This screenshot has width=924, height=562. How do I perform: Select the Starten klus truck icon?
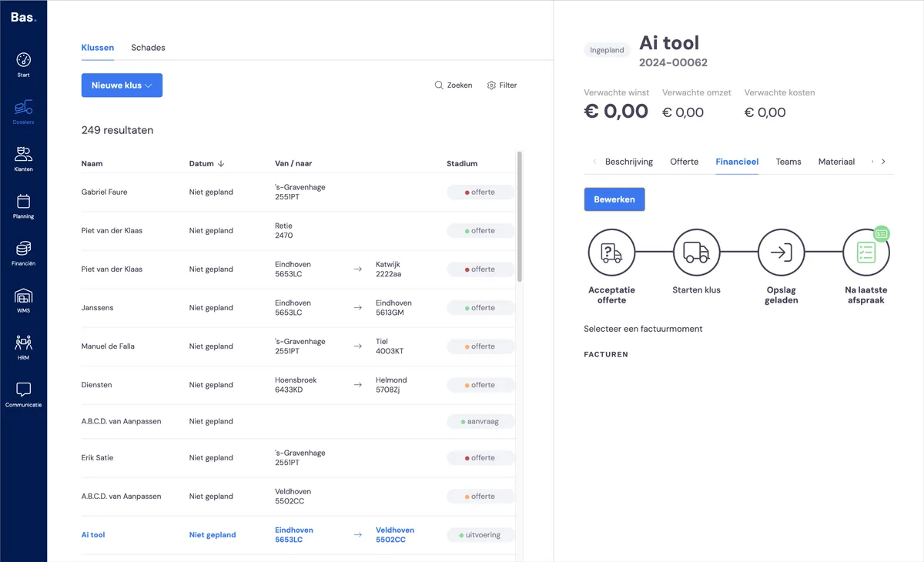[696, 253]
